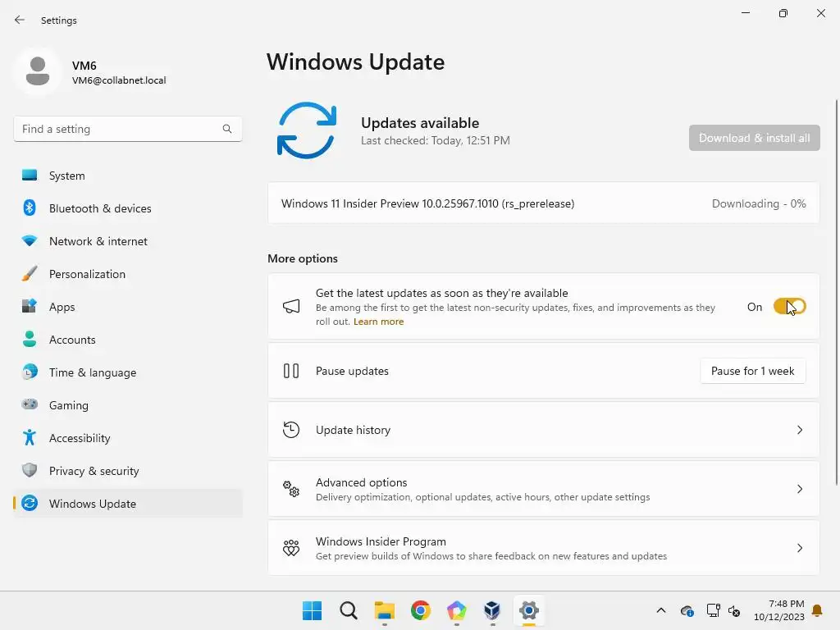Click the Apps icon in sidebar

[30, 307]
